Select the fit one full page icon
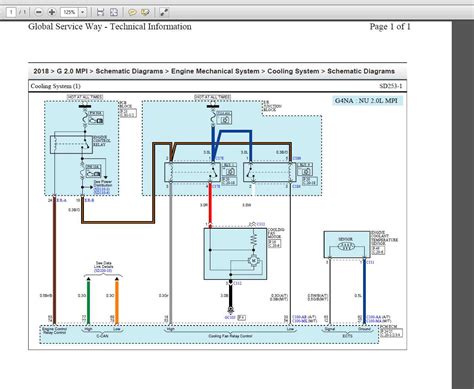Image resolution: width=474 pixels, height=389 pixels. coord(114,12)
